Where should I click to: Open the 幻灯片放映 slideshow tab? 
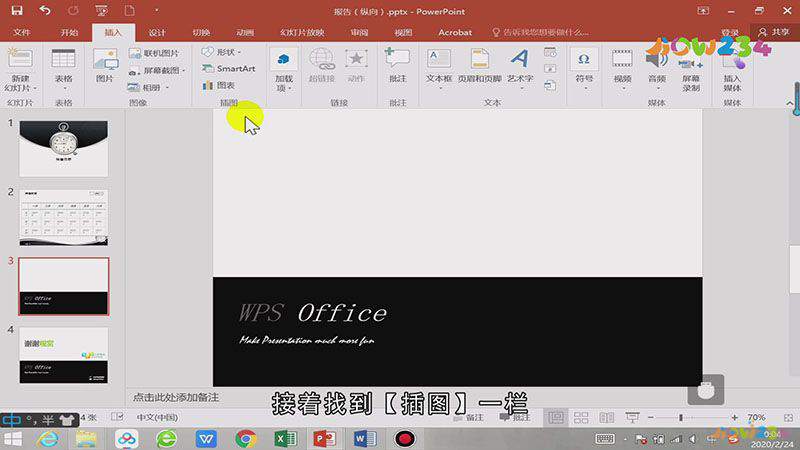coord(302,32)
